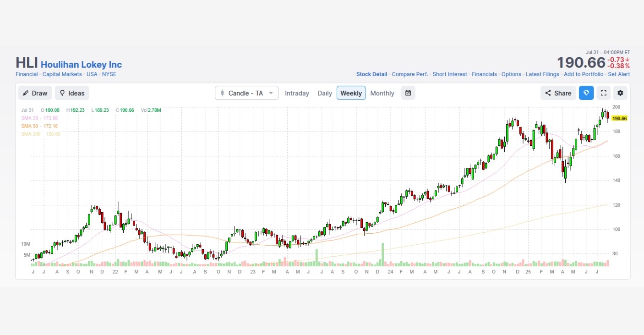Click the SMA 50 legend label

point(39,126)
